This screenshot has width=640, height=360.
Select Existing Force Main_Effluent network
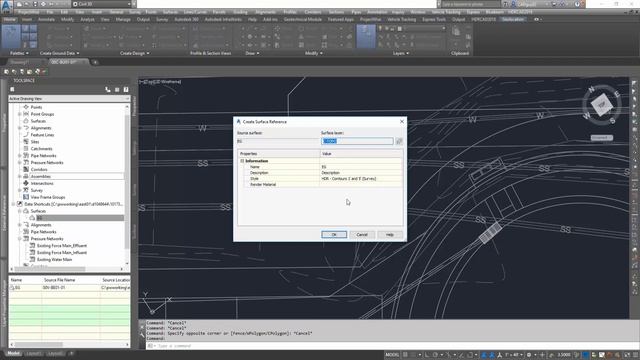tap(62, 246)
